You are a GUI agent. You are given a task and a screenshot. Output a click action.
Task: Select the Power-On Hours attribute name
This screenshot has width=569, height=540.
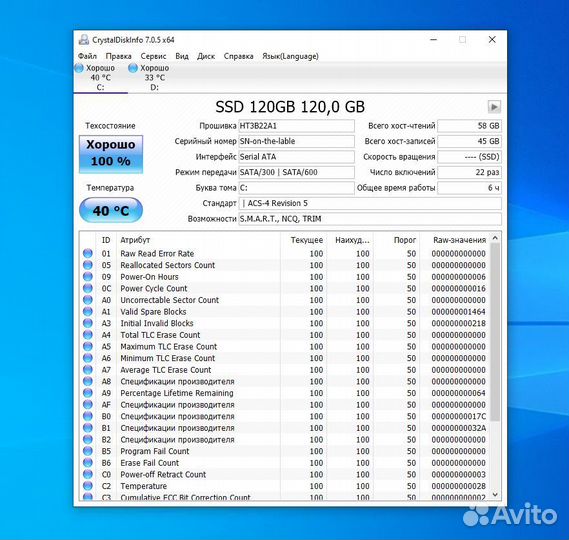coord(150,277)
